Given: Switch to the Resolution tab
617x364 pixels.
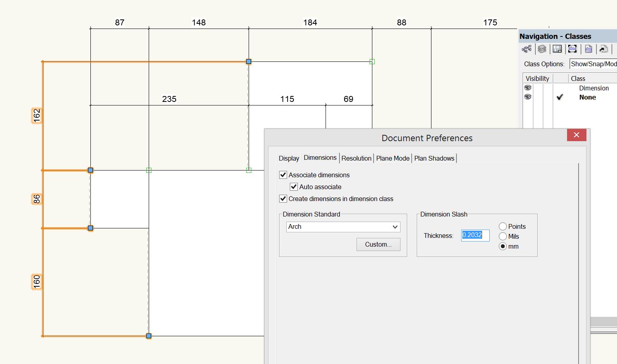Looking at the screenshot, I should (356, 158).
